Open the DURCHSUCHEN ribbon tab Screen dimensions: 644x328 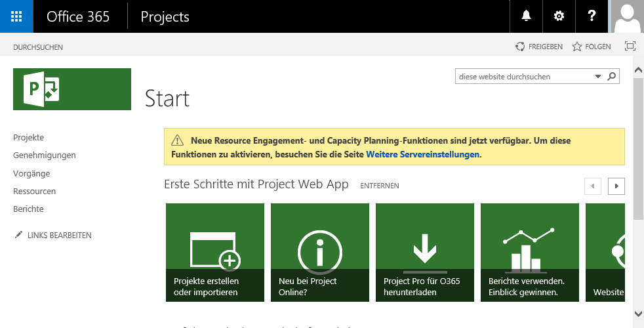pos(38,47)
